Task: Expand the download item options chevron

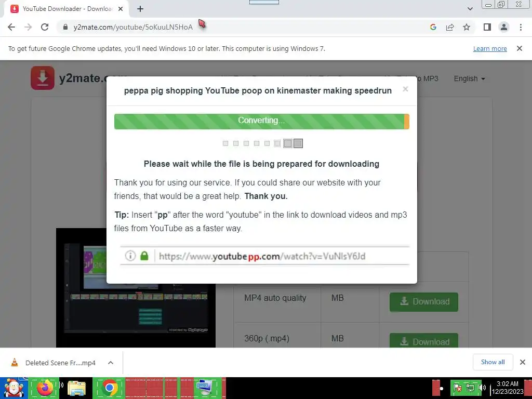Action: point(111,363)
